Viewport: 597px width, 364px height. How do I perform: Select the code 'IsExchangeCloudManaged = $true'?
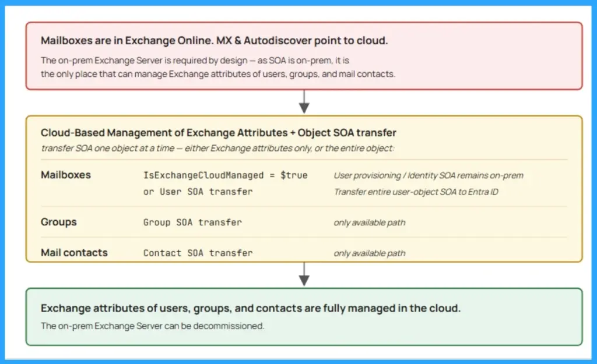tap(225, 175)
